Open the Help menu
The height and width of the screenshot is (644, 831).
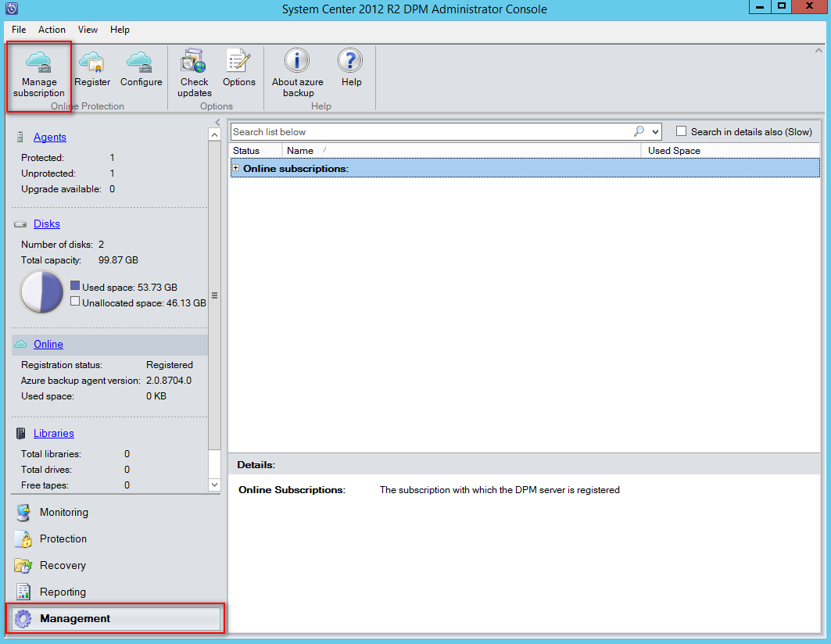click(x=120, y=30)
